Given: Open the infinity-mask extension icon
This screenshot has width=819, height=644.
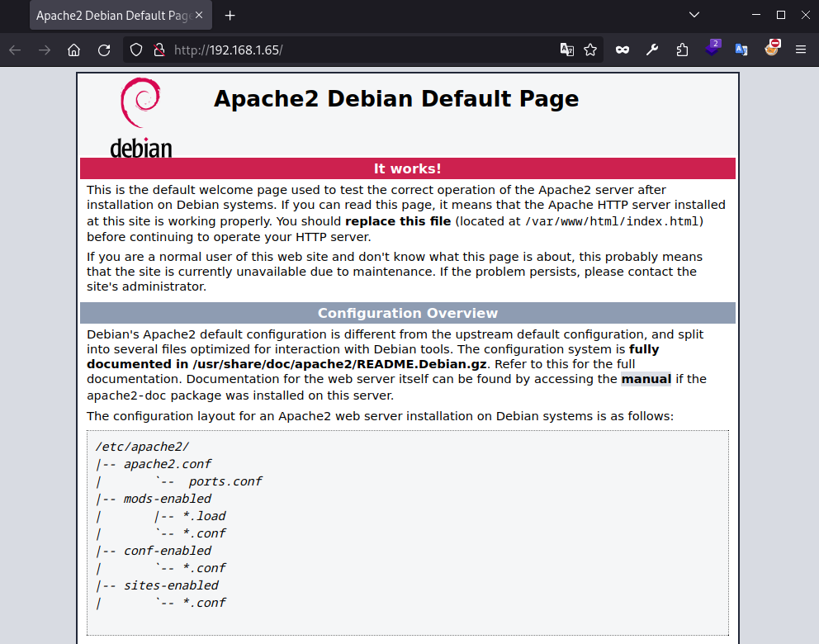Looking at the screenshot, I should click(622, 50).
